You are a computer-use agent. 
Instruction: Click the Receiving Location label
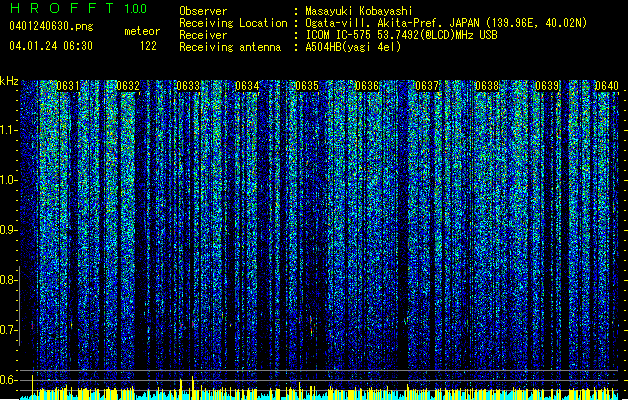[x=233, y=23]
